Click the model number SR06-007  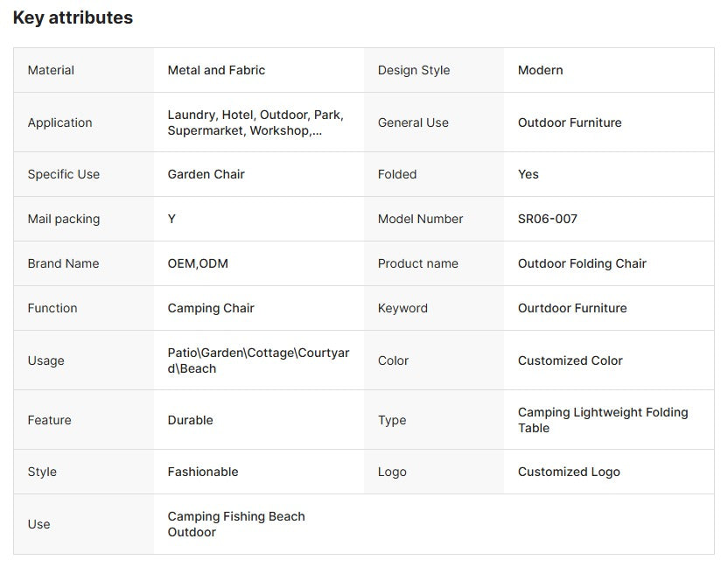(x=547, y=219)
